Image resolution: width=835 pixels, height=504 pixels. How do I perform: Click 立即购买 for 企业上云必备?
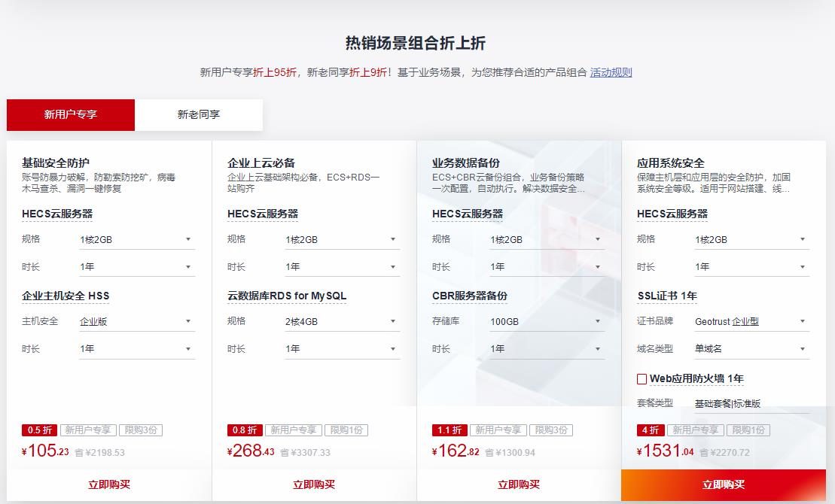pyautogui.click(x=314, y=485)
